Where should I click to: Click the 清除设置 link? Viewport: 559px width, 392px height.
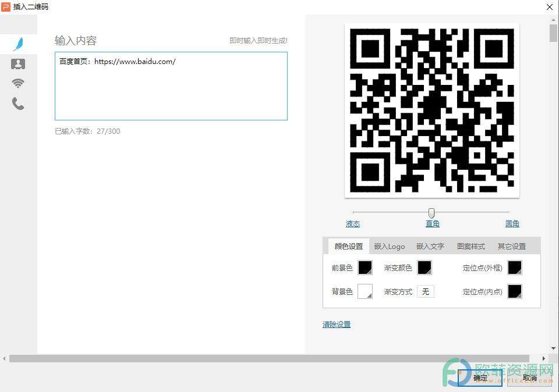337,325
